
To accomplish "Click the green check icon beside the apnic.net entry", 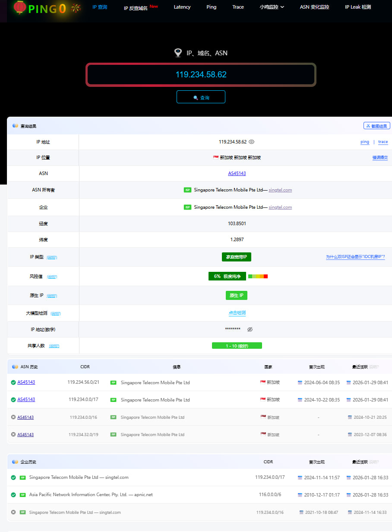I will 13,495.
